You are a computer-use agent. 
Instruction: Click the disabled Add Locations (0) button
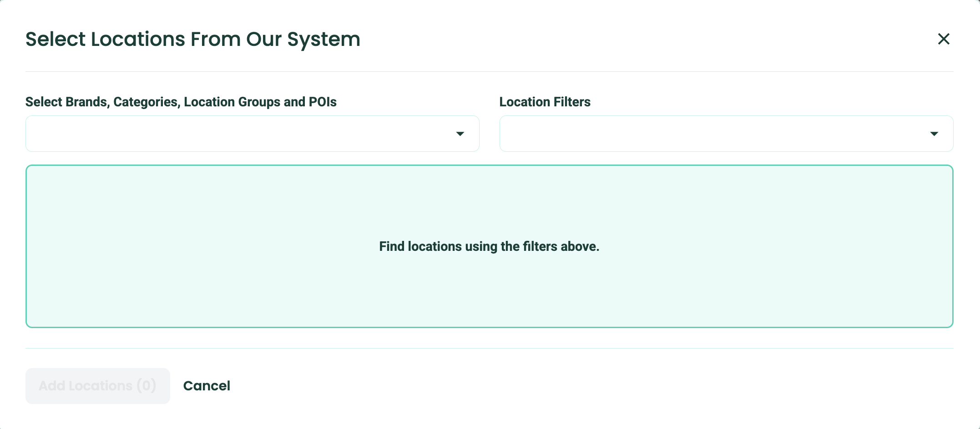point(98,386)
